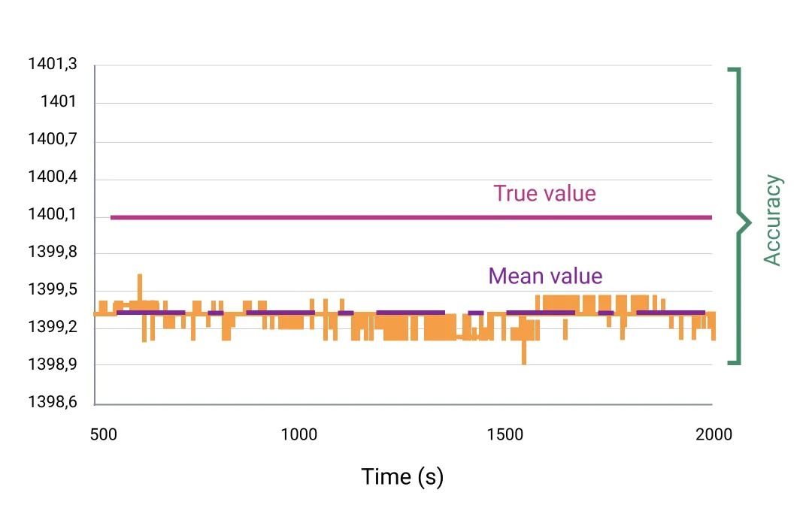The height and width of the screenshot is (526, 812).
Task: Click the 500 x-axis tick label
Action: coord(104,434)
